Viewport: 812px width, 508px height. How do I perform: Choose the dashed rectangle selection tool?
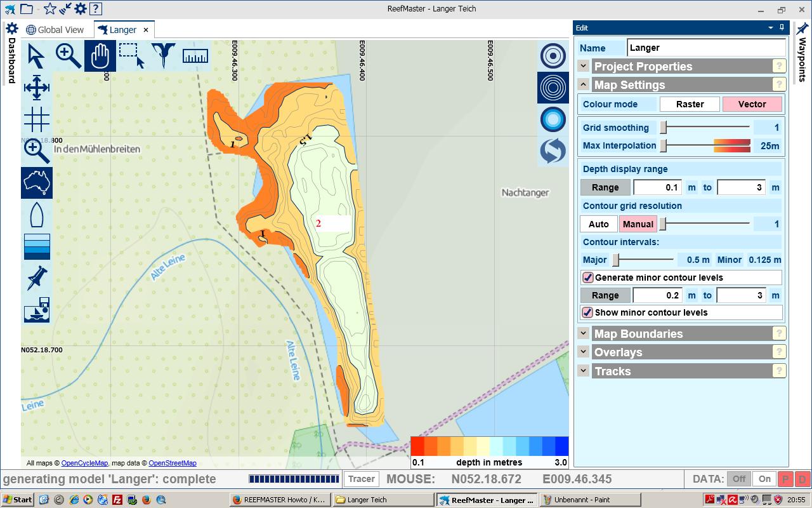point(132,56)
